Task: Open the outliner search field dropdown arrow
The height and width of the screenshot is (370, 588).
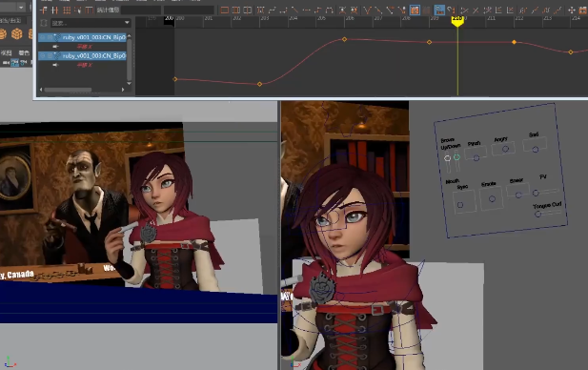Action: [x=127, y=23]
